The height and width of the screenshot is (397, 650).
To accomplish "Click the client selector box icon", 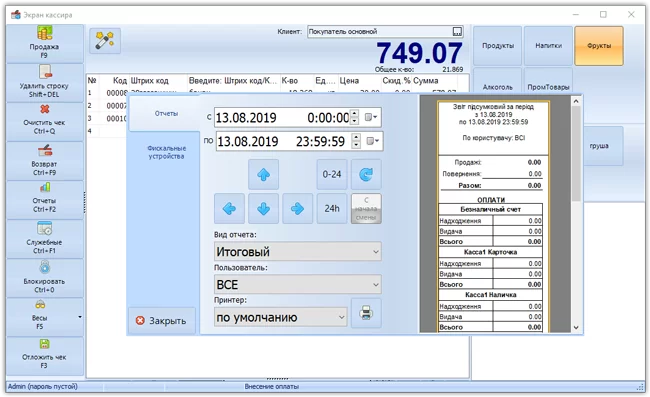I will [x=457, y=31].
